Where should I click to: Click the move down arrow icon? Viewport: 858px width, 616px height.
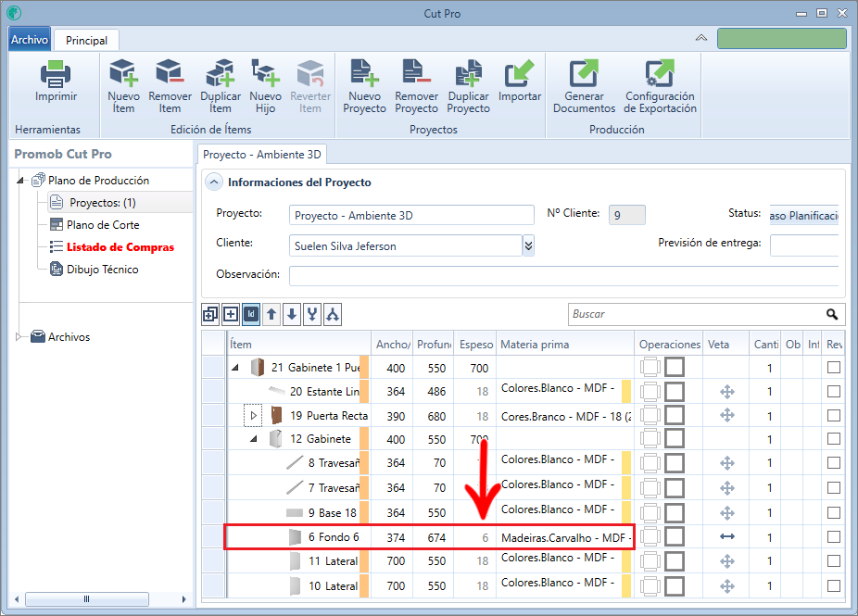292,315
